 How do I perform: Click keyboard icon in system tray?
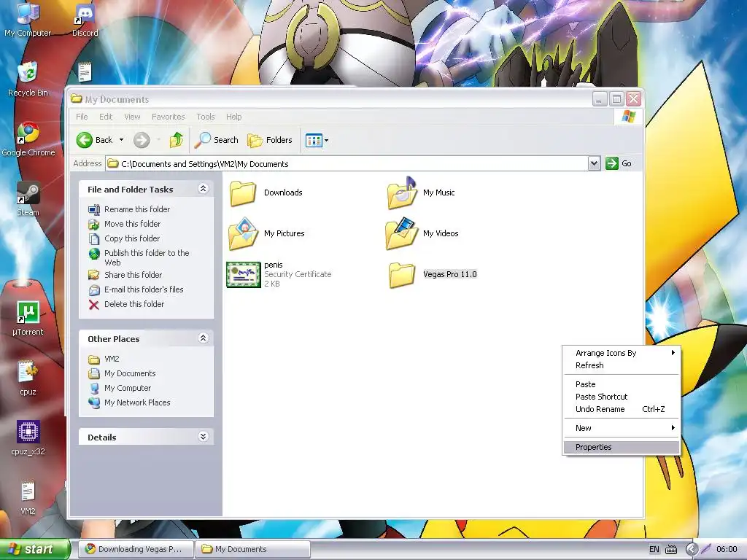point(671,549)
